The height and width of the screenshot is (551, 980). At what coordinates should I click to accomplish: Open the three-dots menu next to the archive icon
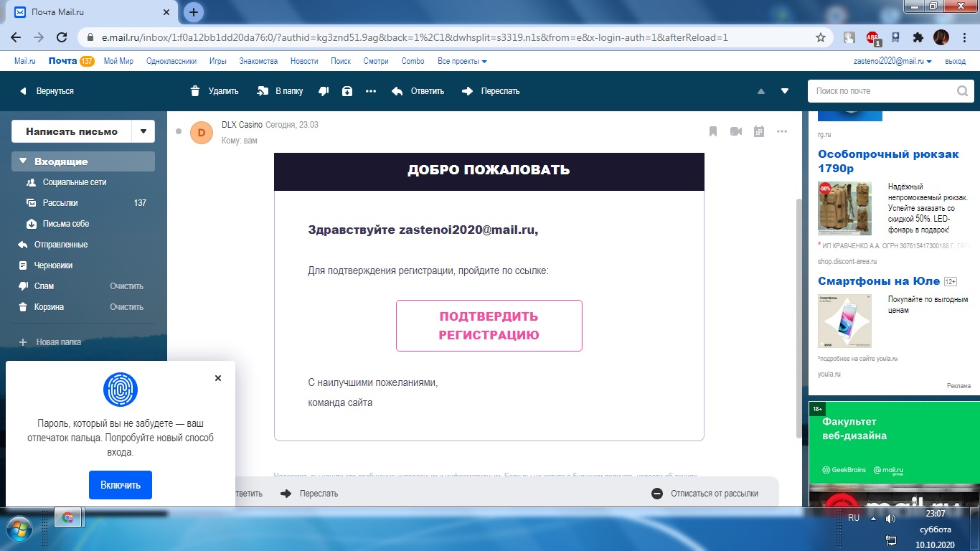(371, 91)
